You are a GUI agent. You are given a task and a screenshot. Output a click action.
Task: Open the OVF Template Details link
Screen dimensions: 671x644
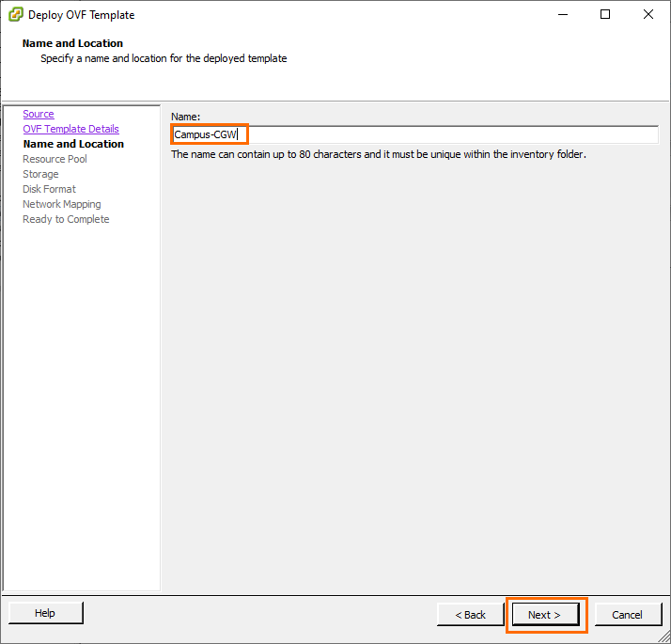(x=70, y=129)
